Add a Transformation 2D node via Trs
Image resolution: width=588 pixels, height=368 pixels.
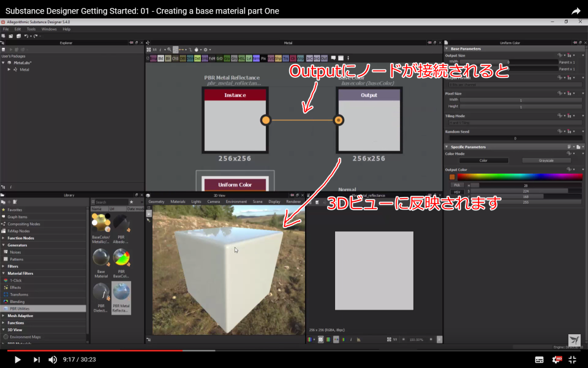tap(285, 58)
